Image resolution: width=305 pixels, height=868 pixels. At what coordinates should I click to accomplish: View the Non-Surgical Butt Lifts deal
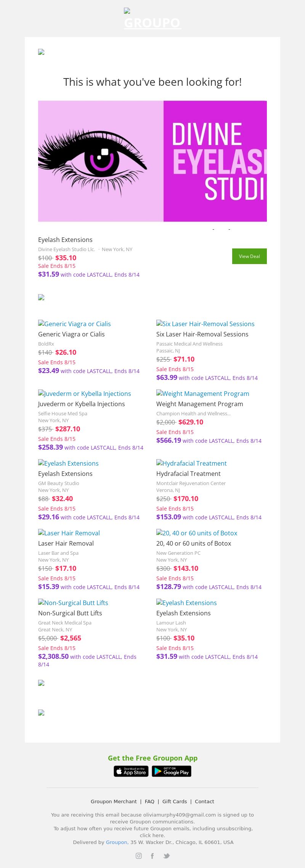(73, 603)
